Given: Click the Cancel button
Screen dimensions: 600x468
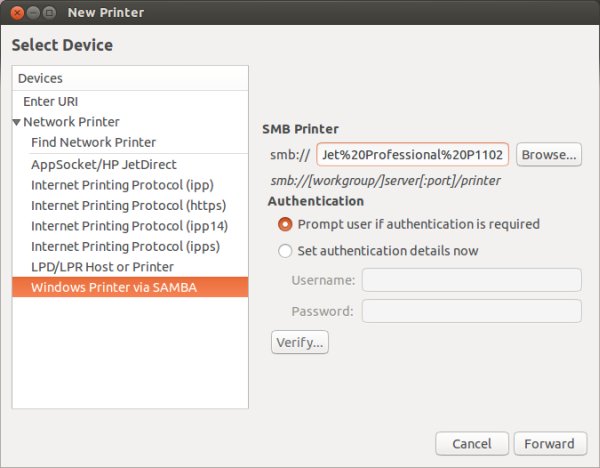Looking at the screenshot, I should pyautogui.click(x=472, y=443).
